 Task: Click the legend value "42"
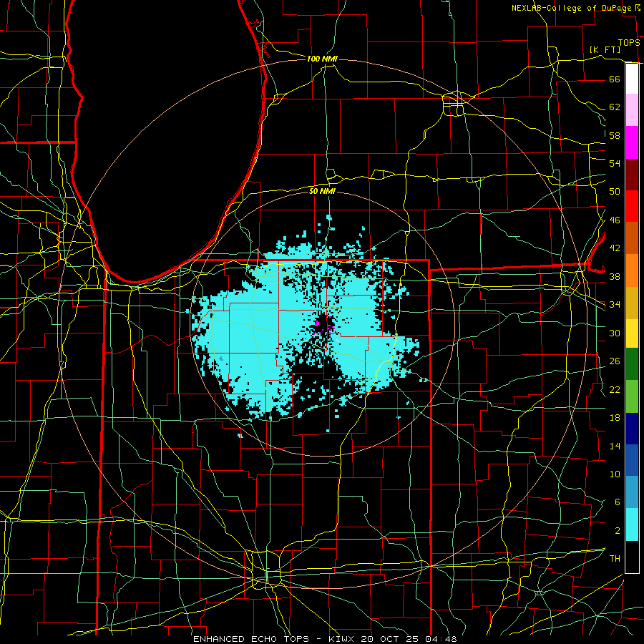(615, 248)
